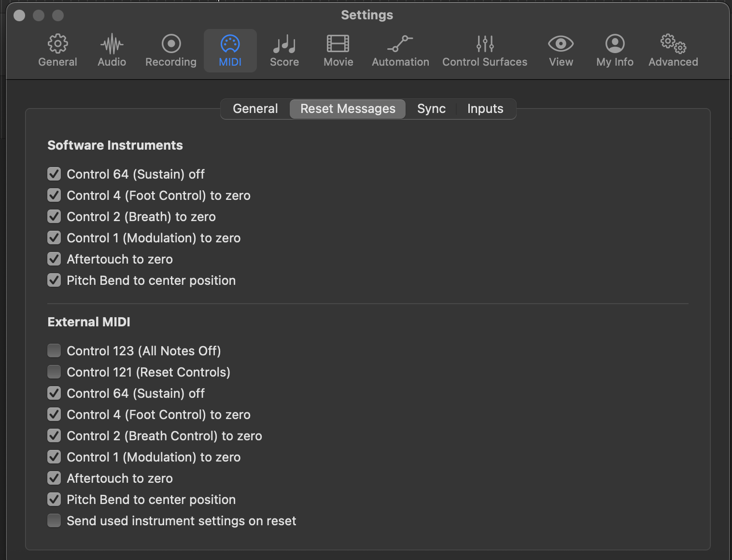
Task: Open the Advanced gears settings pane
Action: pyautogui.click(x=673, y=50)
